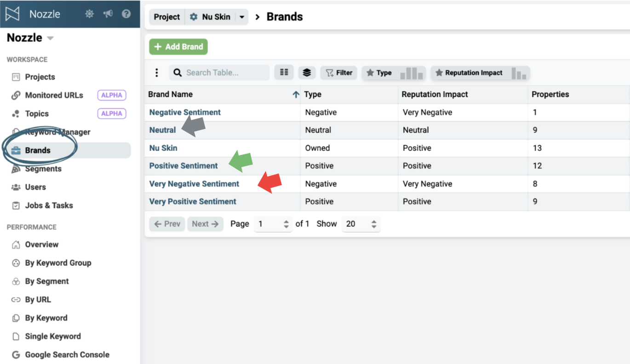
Task: Click the Add Brand button
Action: pyautogui.click(x=178, y=46)
